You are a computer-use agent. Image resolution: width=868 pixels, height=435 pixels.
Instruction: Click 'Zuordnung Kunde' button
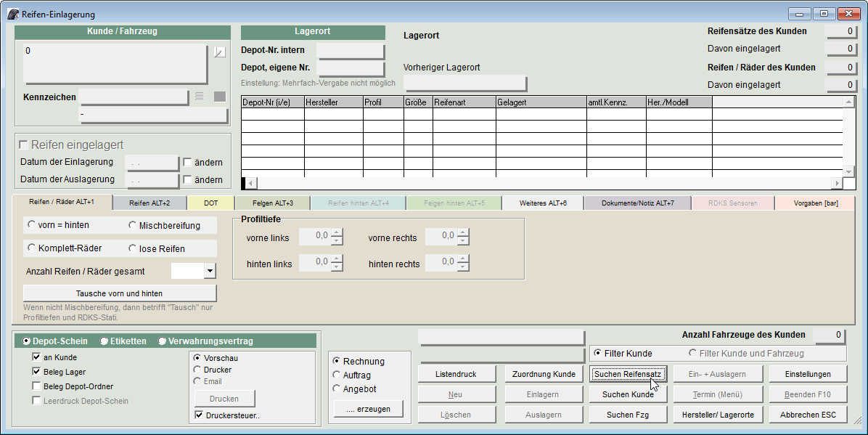pyautogui.click(x=544, y=374)
